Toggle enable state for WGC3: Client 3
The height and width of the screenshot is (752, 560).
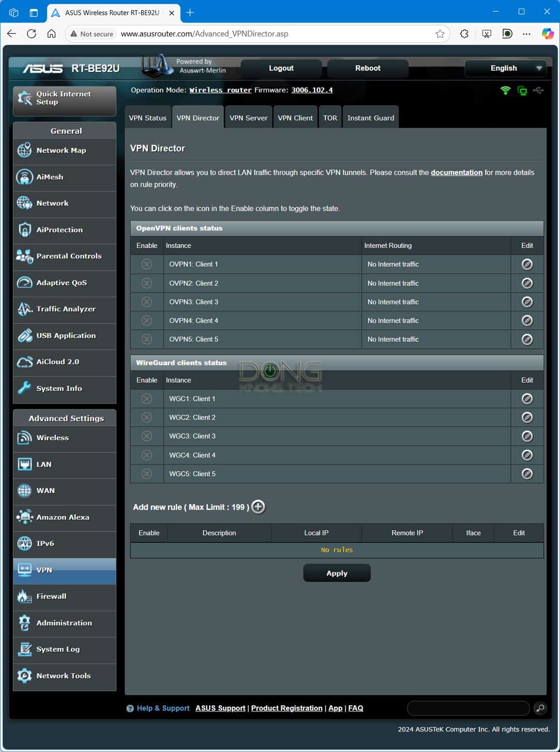[147, 436]
